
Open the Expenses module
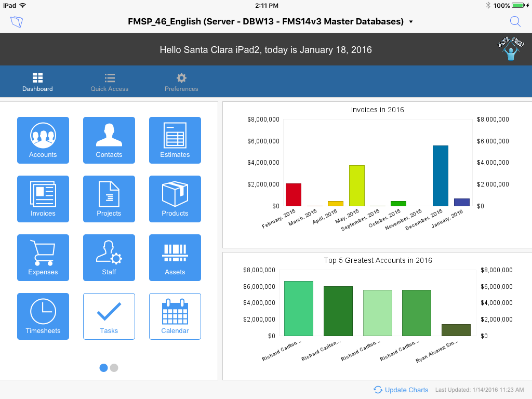43,258
